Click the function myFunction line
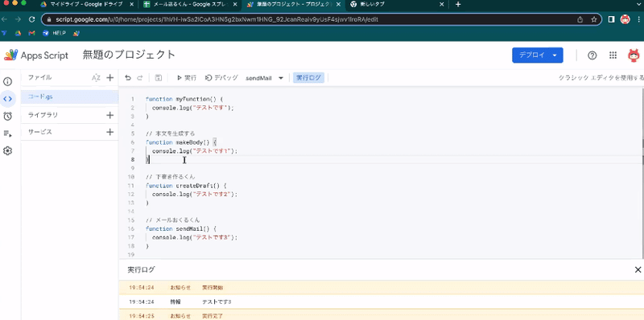Image resolution: width=644 pixels, height=320 pixels. coord(184,99)
